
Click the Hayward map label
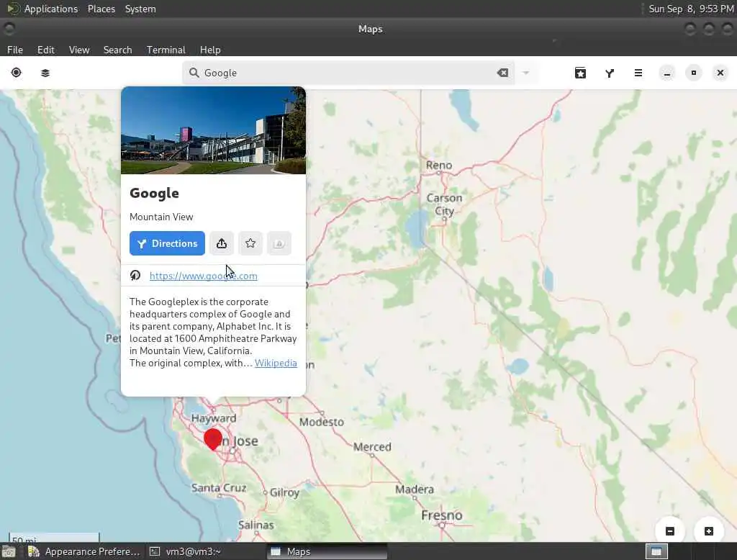tap(214, 418)
